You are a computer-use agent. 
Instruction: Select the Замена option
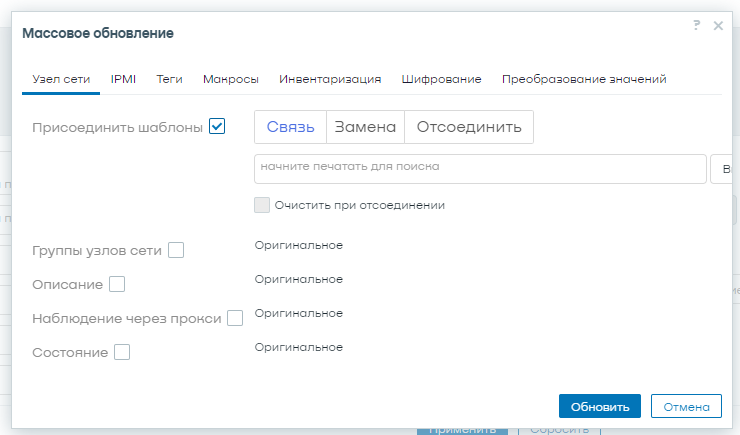point(365,127)
